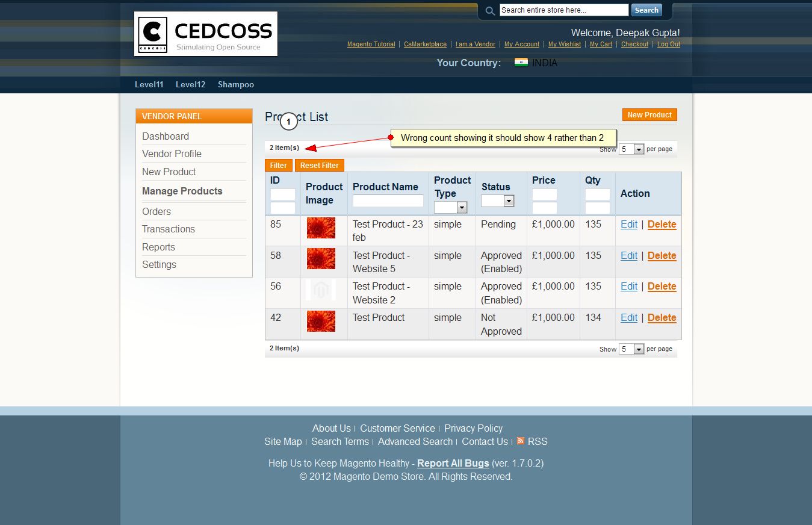Focus the lower Price filter field
Viewport: 812px width, 525px height.
(x=545, y=208)
